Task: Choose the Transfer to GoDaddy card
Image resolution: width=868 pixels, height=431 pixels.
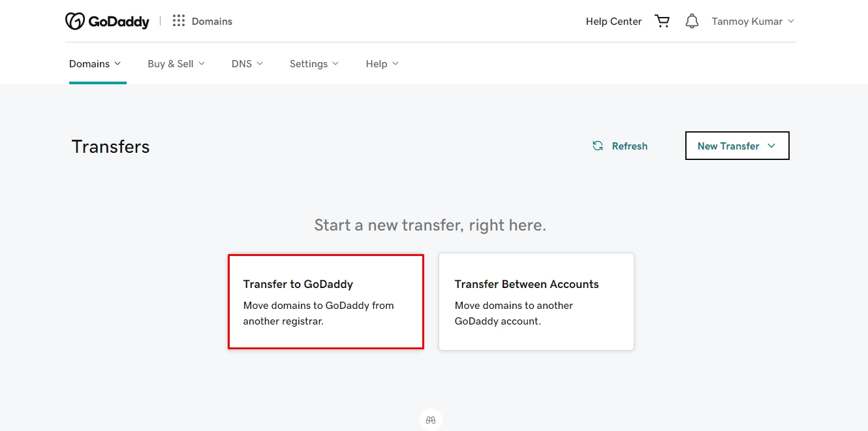Action: [x=326, y=302]
